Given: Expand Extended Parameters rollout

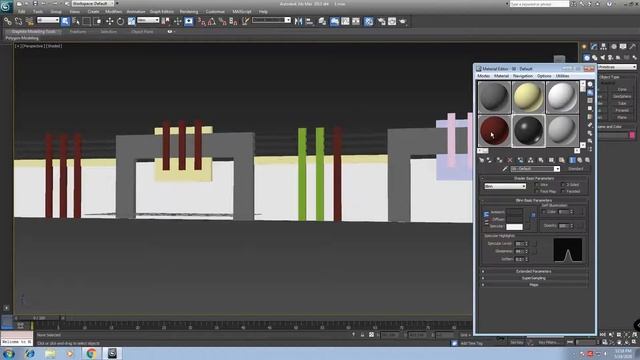Looking at the screenshot, I should point(534,271).
